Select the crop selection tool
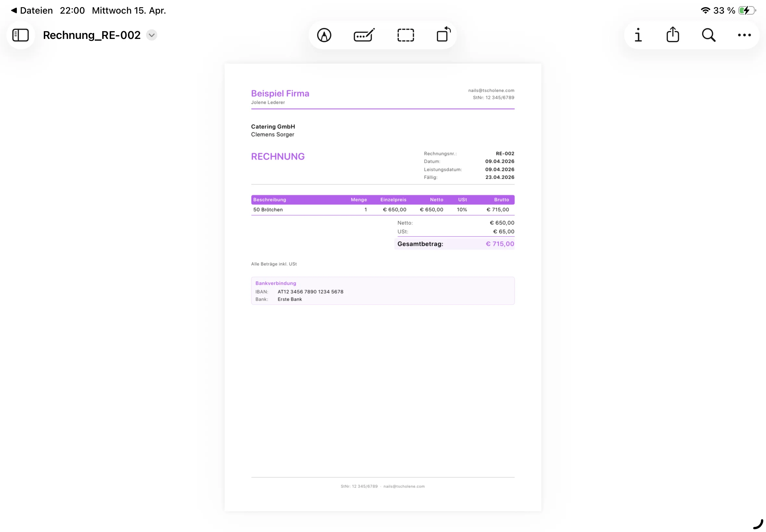The image size is (766, 532). 405,35
